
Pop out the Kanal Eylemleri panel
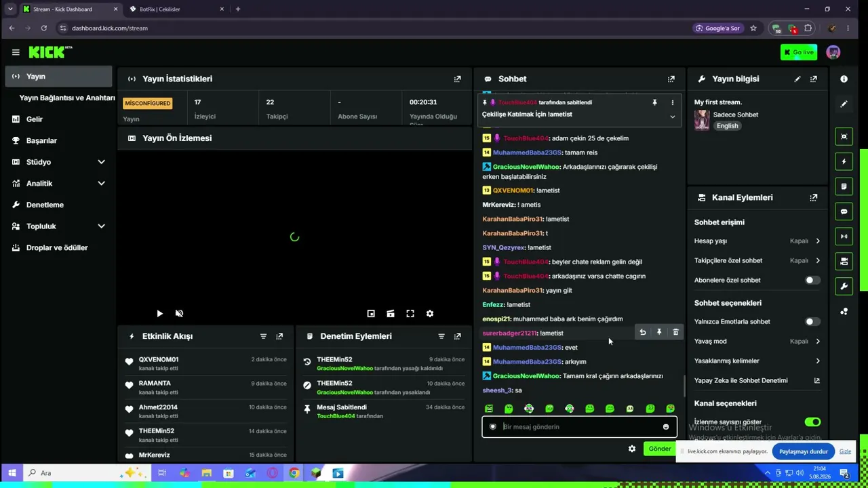pyautogui.click(x=814, y=197)
